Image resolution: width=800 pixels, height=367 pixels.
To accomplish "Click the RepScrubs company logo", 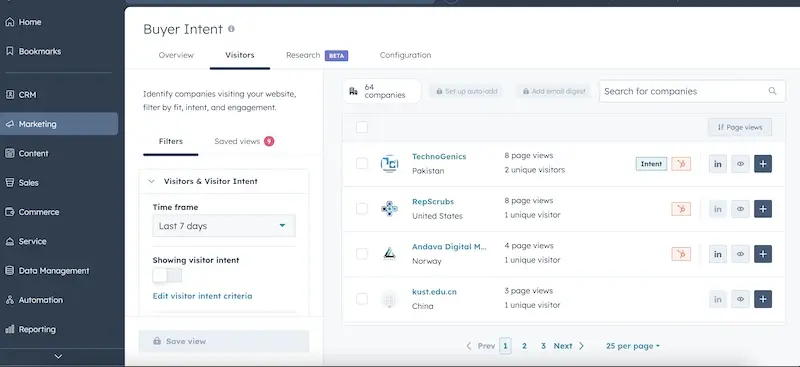I will point(389,208).
